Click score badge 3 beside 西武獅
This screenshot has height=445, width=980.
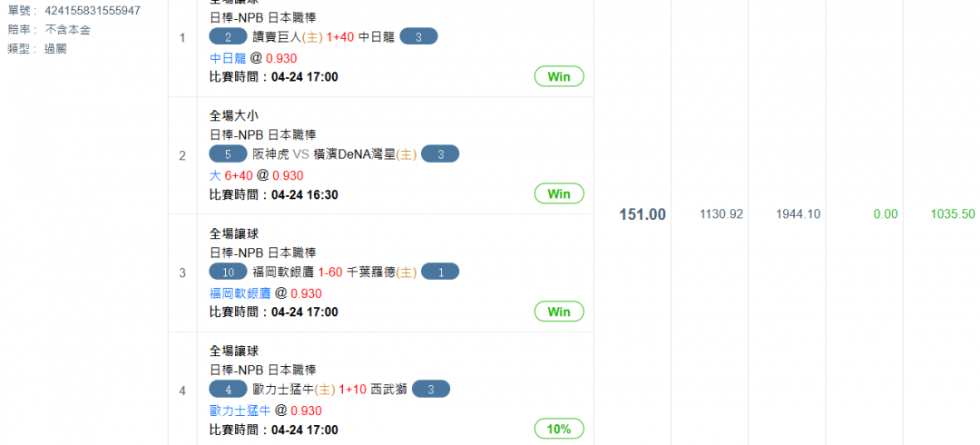(431, 390)
